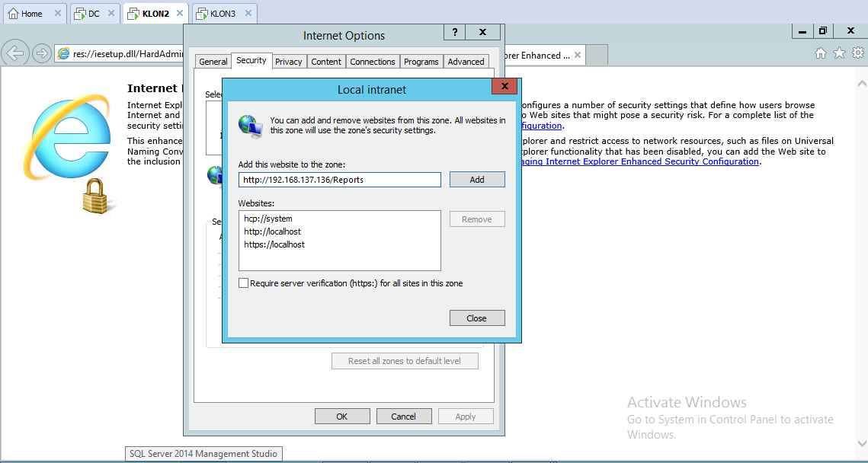Screen dimensions: 868x463
Task: Close the KLON3 virtual machine tab
Action: click(246, 14)
